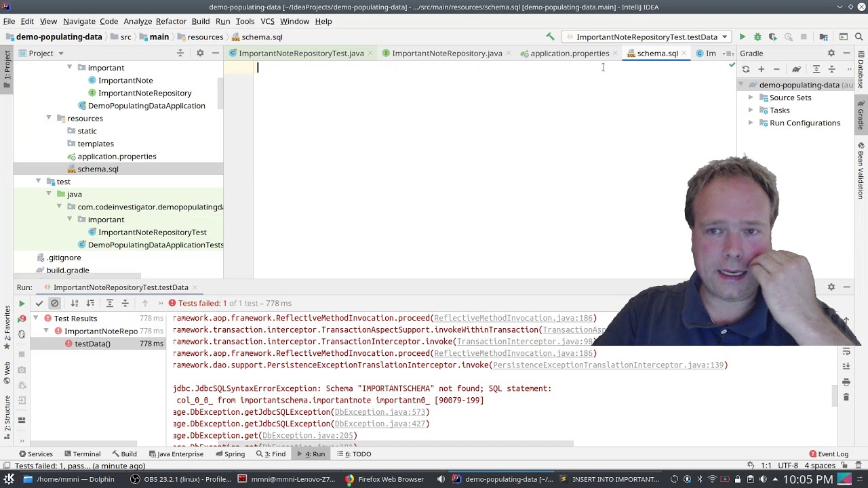Open the Event Log

coord(828,454)
